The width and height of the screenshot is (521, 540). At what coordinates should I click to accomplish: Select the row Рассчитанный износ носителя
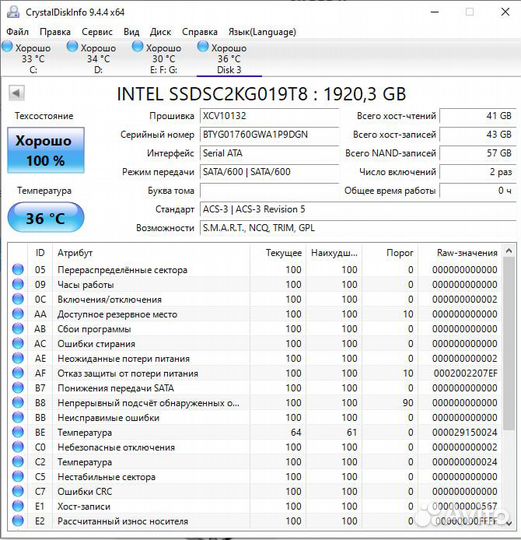click(x=255, y=521)
